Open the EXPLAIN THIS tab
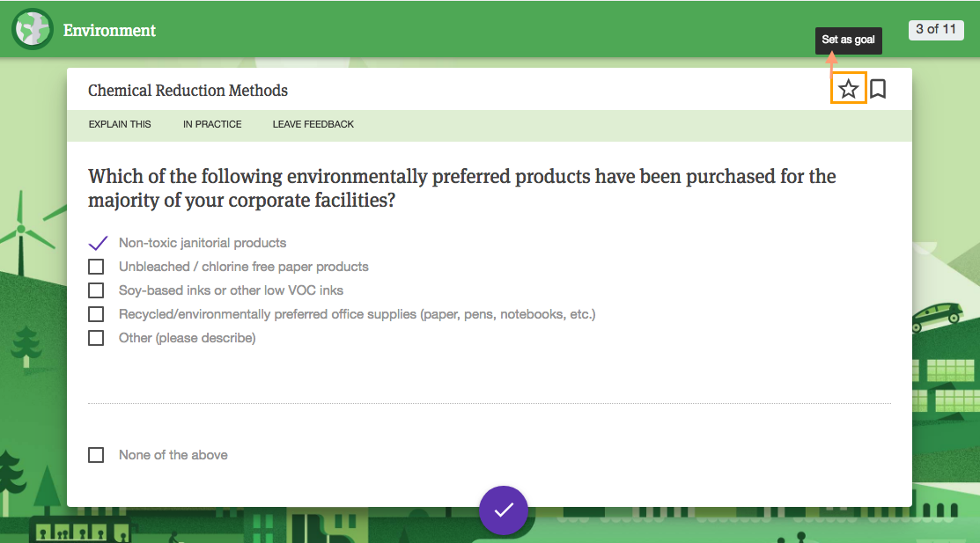980x543 pixels. coord(120,124)
